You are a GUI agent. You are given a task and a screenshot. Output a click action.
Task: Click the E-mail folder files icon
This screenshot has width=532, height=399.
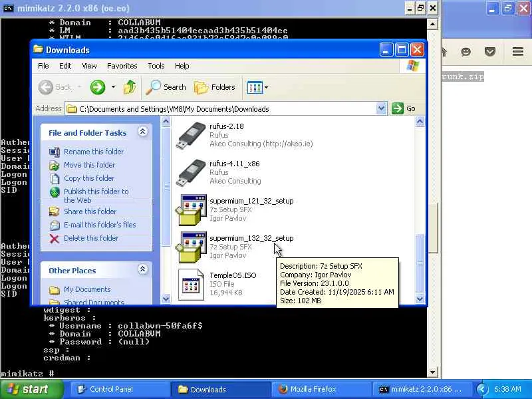tap(55, 225)
